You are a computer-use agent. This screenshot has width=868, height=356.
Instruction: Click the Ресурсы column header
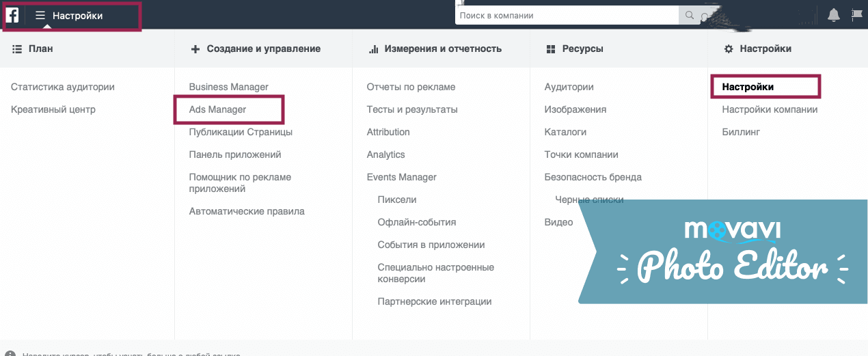[x=575, y=49]
